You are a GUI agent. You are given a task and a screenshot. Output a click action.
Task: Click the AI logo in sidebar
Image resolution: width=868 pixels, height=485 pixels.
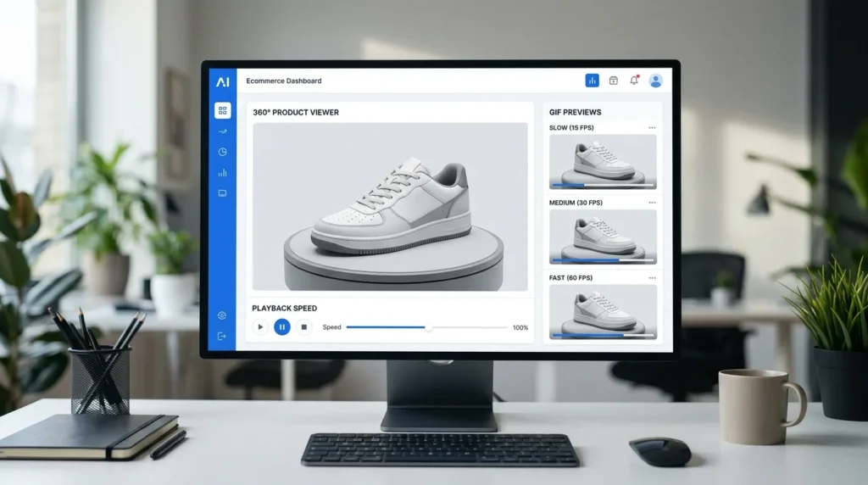click(x=223, y=82)
